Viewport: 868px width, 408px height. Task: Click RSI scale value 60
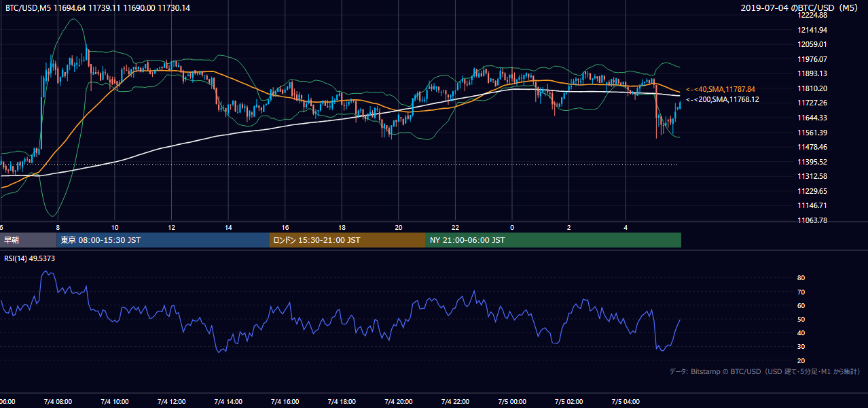801,305
